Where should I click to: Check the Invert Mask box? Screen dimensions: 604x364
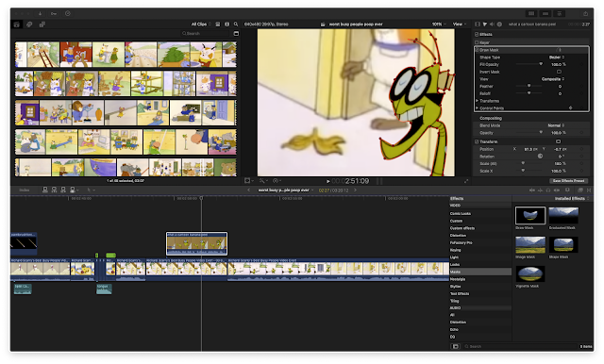coord(559,72)
